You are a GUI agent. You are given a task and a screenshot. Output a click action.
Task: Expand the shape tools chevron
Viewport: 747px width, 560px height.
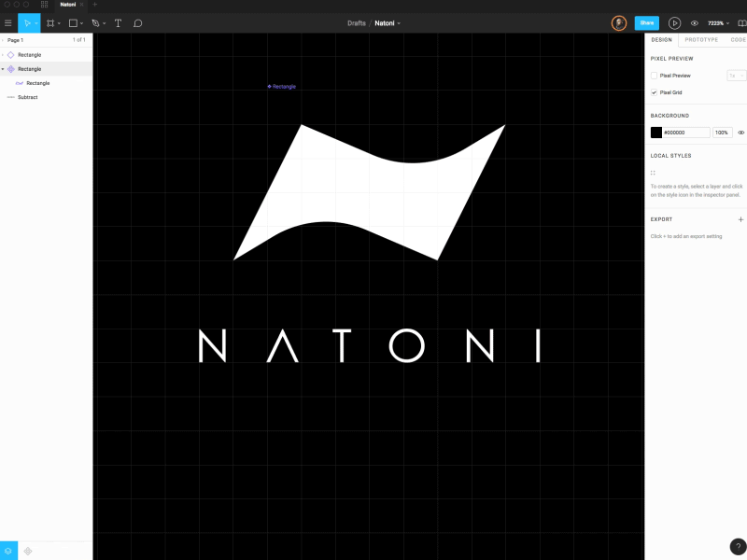click(x=82, y=23)
